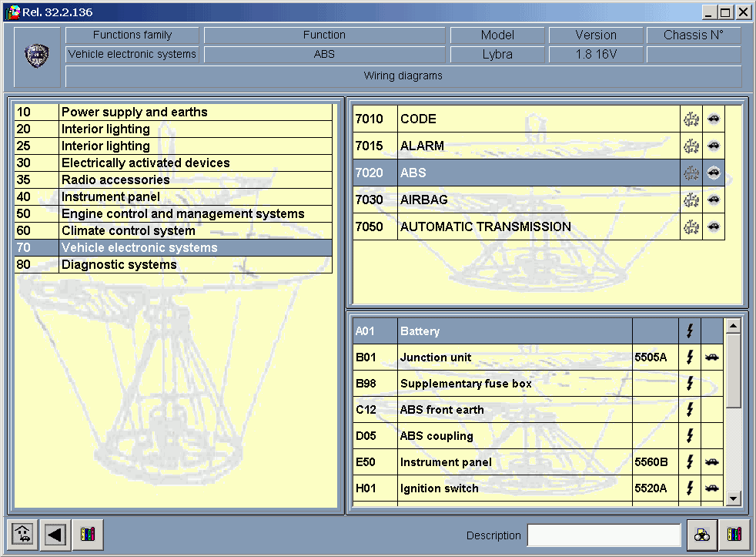Select Power supply and earths category
The image size is (756, 557).
[173, 112]
